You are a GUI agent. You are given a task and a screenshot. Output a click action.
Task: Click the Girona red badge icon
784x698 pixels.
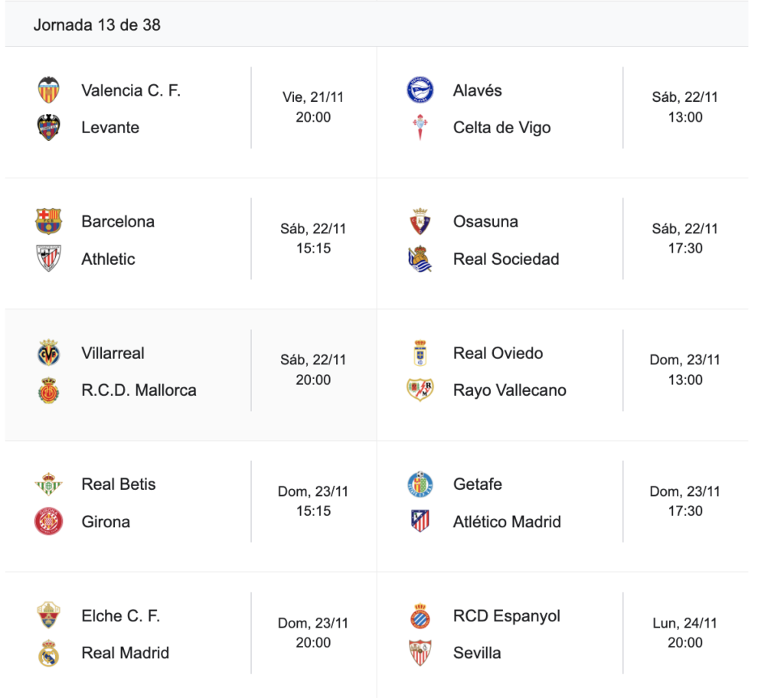[49, 522]
